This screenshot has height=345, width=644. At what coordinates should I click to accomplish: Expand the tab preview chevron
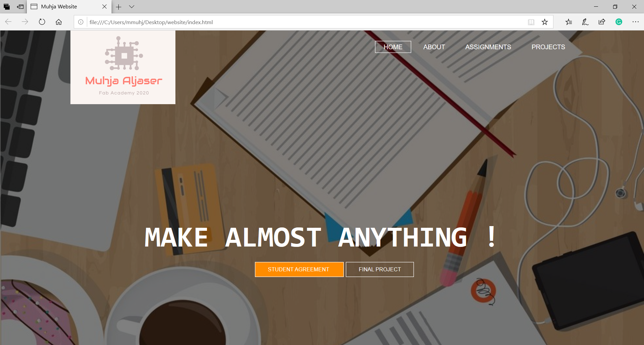click(x=131, y=7)
